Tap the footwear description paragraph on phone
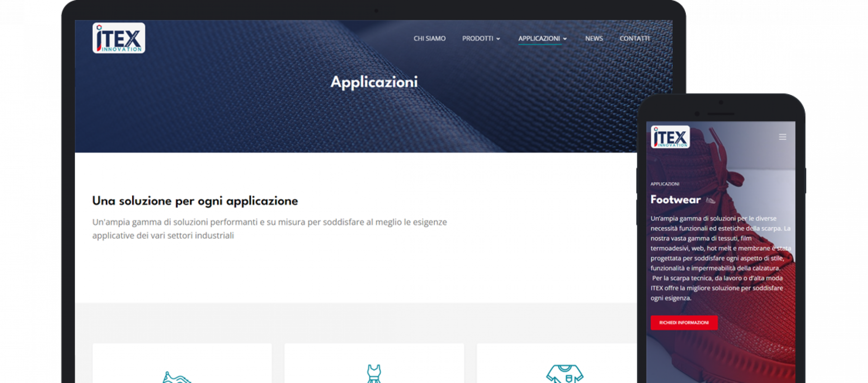 (721, 258)
